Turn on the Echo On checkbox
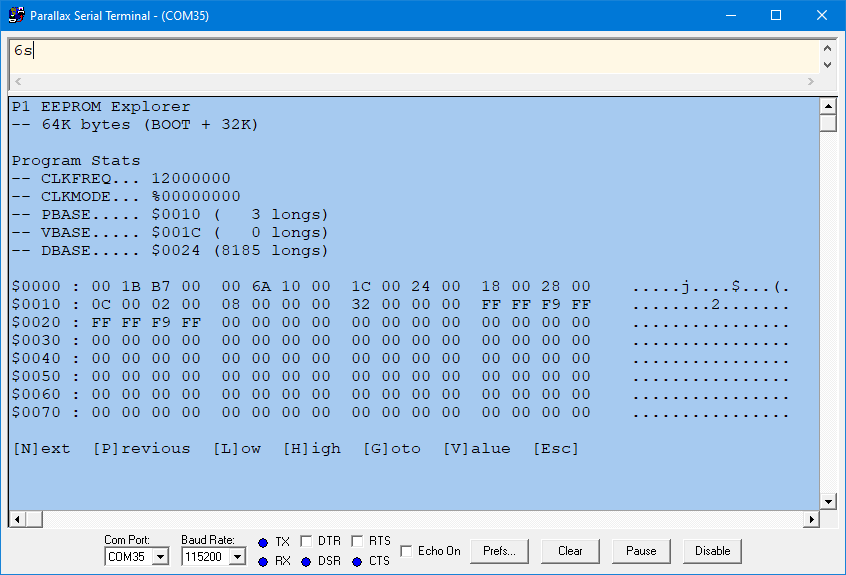846x575 pixels. coord(406,551)
